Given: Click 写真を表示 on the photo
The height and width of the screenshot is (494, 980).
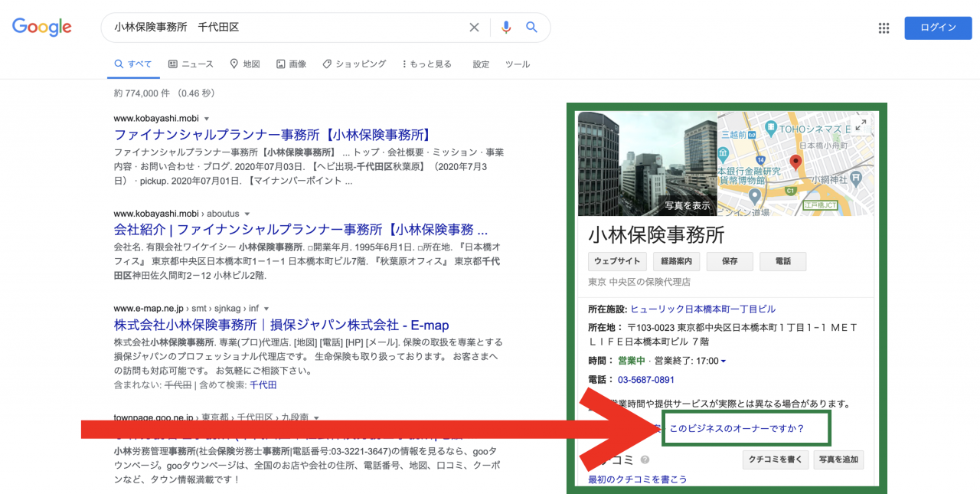Looking at the screenshot, I should (x=687, y=205).
